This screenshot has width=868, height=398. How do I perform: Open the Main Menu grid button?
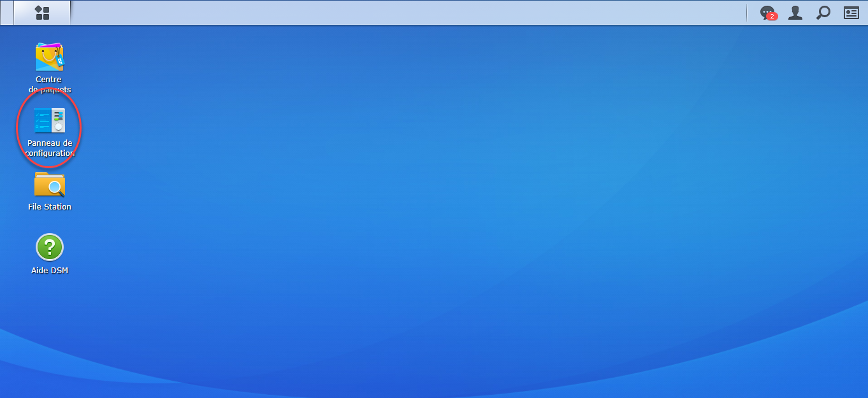pyautogui.click(x=42, y=13)
